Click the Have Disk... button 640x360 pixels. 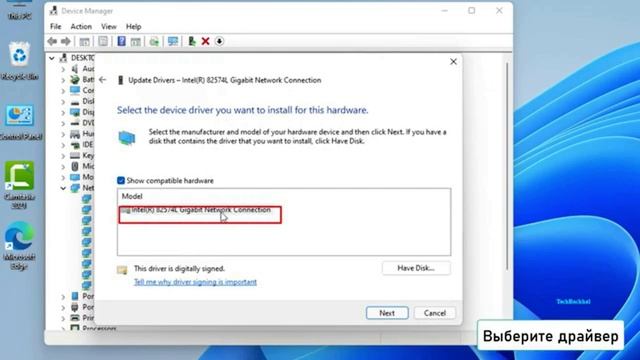(x=416, y=268)
